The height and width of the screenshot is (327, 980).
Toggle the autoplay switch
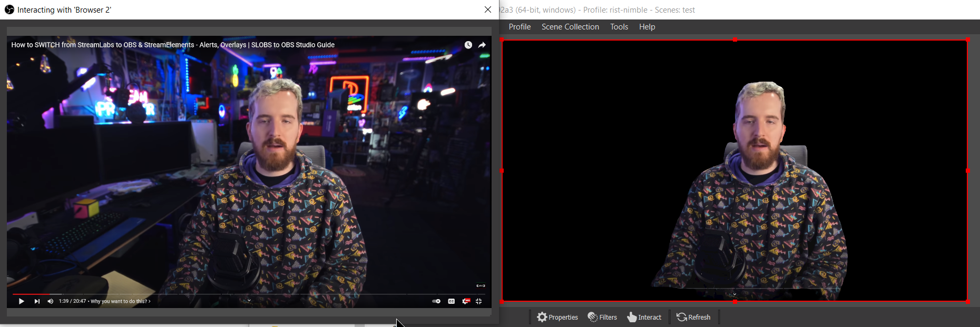(x=436, y=301)
